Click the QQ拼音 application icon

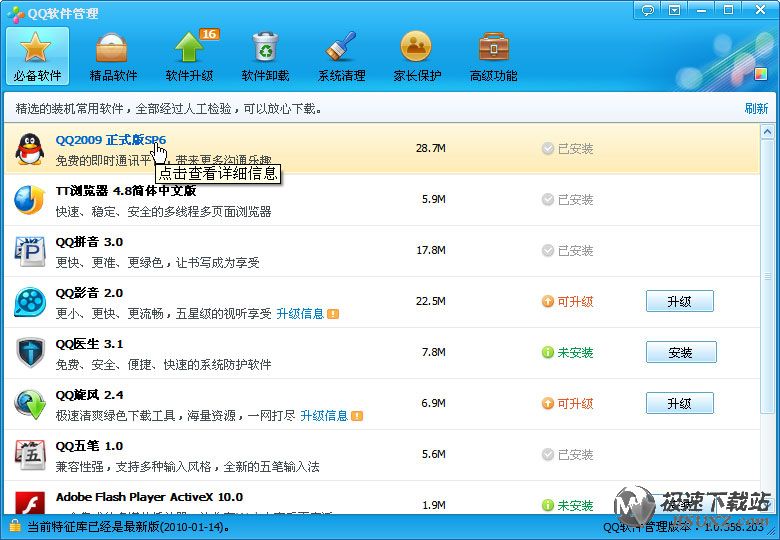pos(30,251)
